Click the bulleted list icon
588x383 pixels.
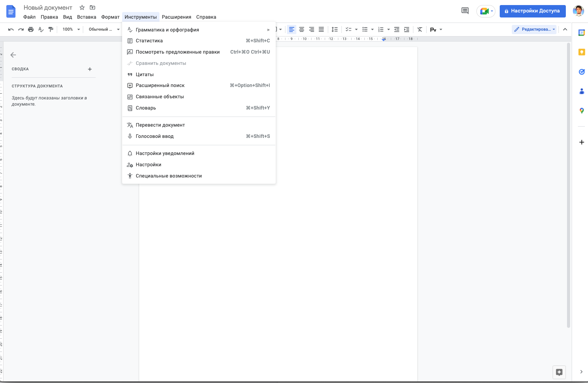pyautogui.click(x=365, y=30)
